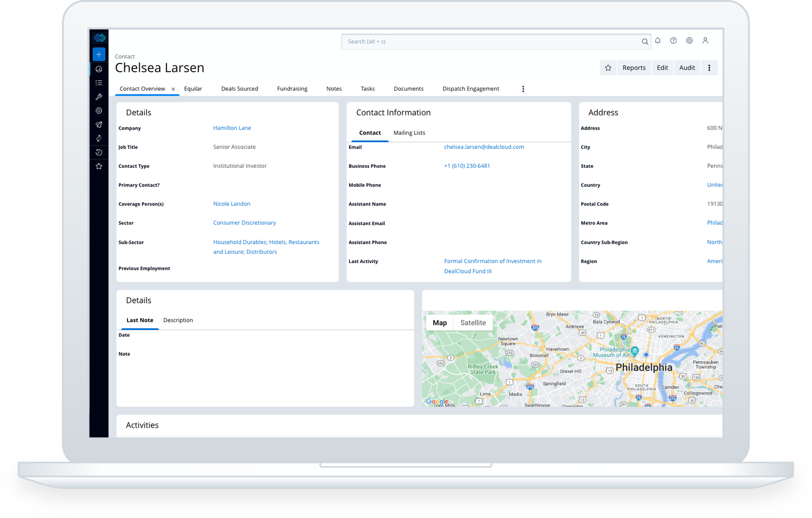Close the Contact Overview tab
812x518 pixels.
pos(173,89)
